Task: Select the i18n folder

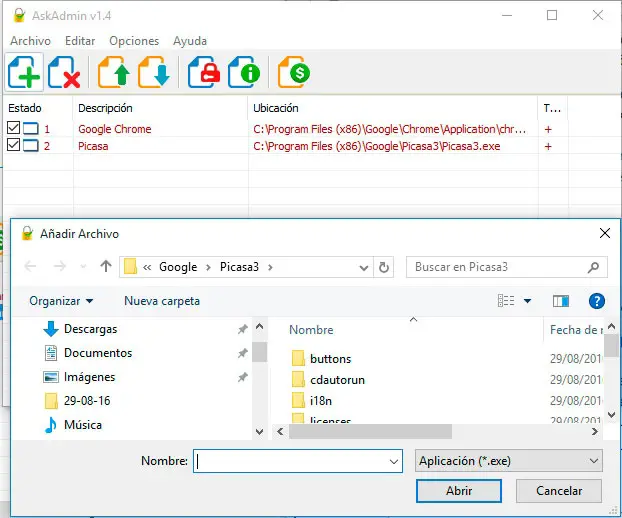Action: tap(321, 401)
